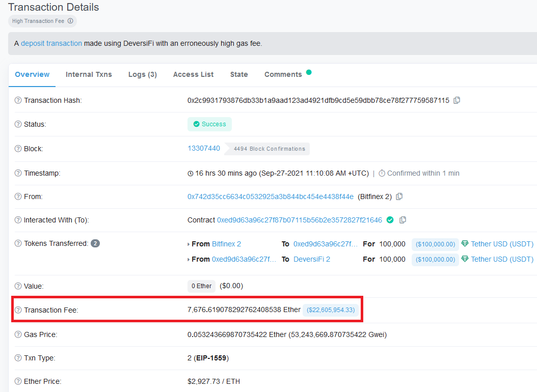Copy the Bitfinex 2 from address
This screenshot has width=537, height=392.
(399, 197)
